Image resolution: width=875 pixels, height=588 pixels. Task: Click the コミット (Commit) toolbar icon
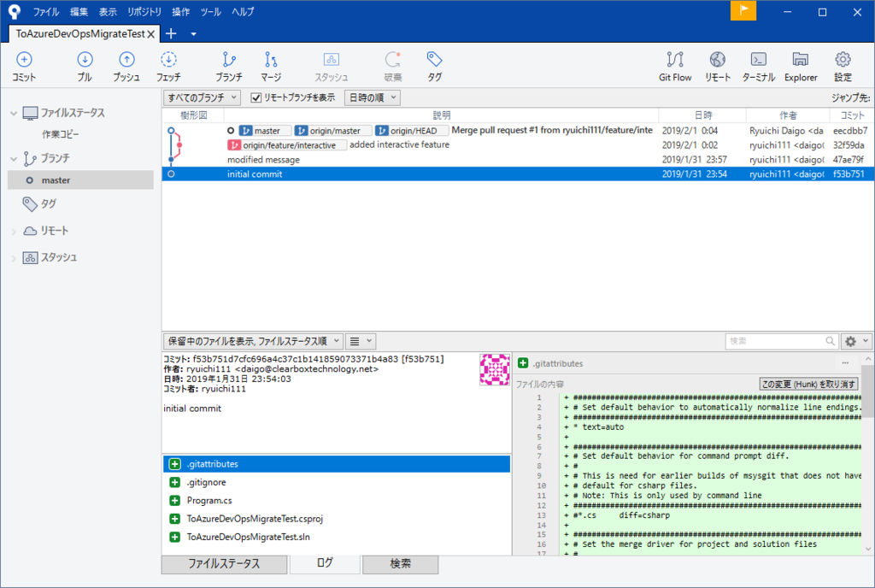coord(24,67)
